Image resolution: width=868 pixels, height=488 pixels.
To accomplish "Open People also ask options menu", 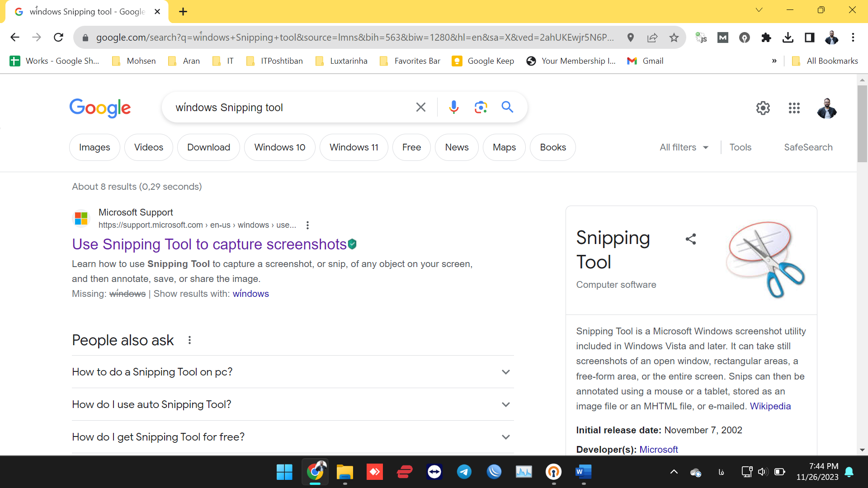I will tap(189, 340).
